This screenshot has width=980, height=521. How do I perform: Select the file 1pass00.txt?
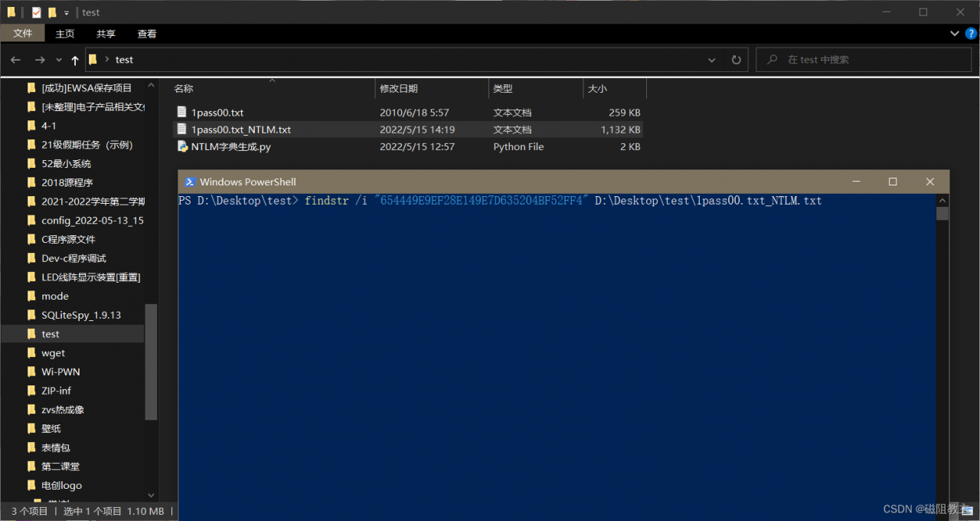[217, 113]
